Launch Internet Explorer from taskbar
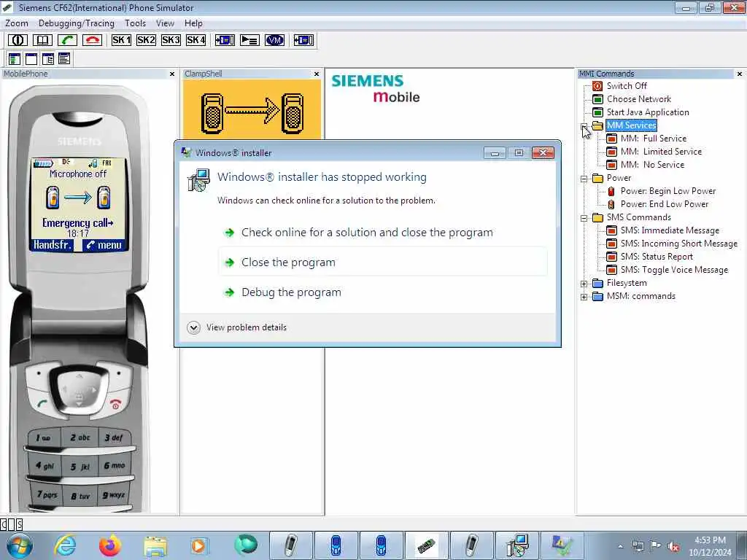This screenshot has width=747, height=560. tap(65, 545)
